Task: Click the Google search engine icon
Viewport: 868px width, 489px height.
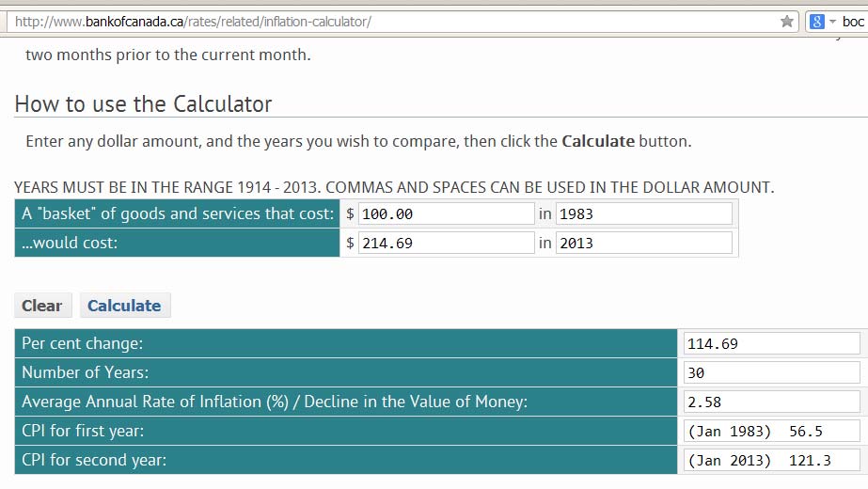Action: pos(816,22)
